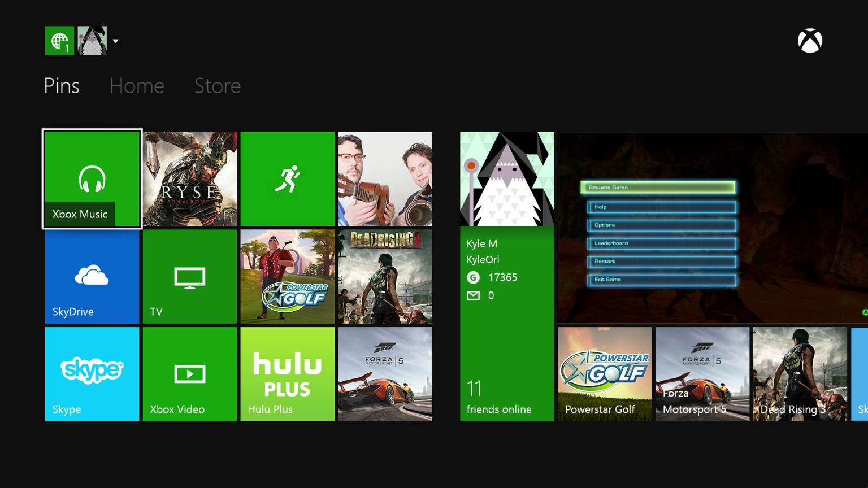Open the Skype app
The width and height of the screenshot is (868, 488).
92,374
